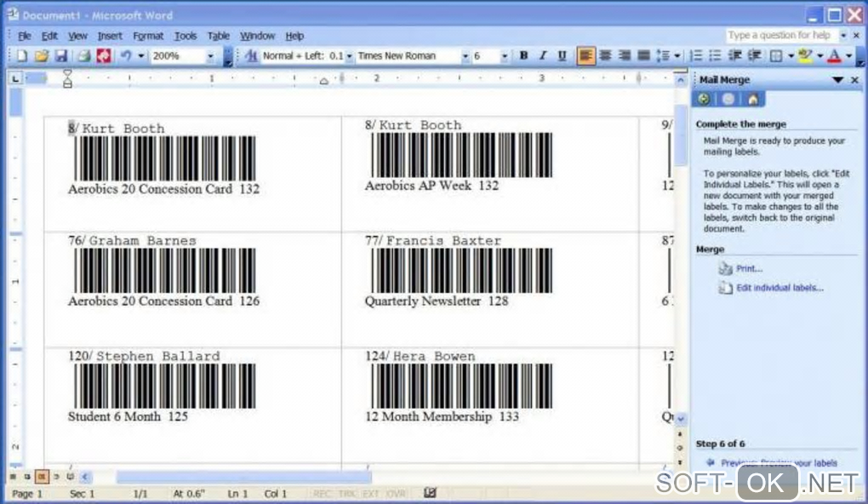Click the task pane Home icon

point(753,99)
